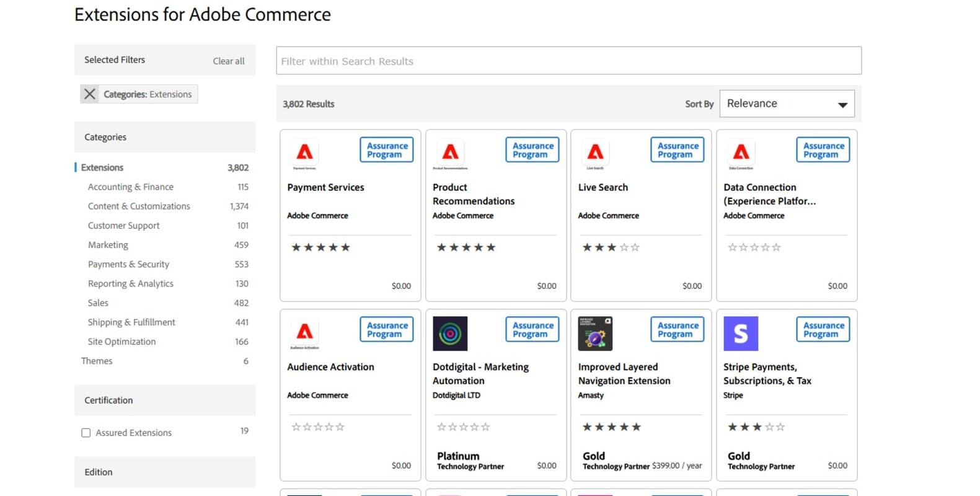Click the Audience Activation Adobe logo icon

[x=304, y=333]
